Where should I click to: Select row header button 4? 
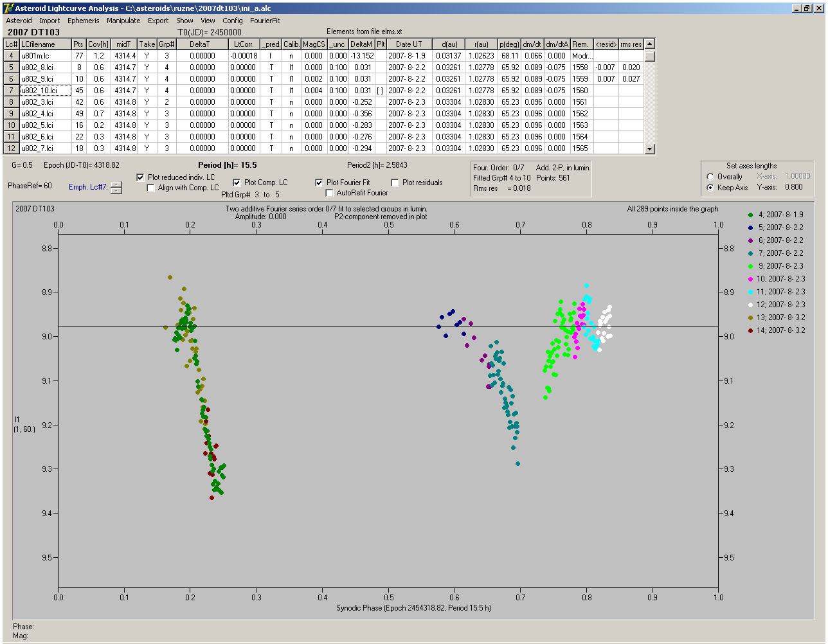tap(12, 56)
